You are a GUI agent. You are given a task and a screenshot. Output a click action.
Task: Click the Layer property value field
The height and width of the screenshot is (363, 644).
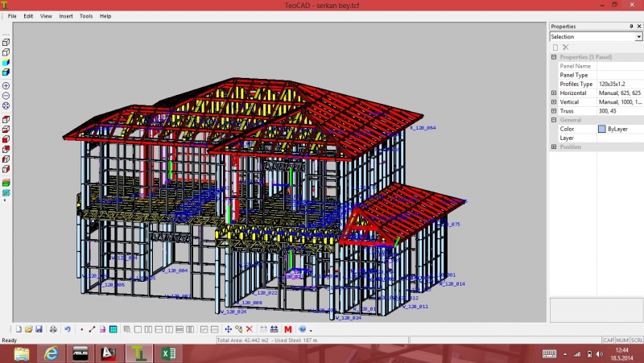pos(620,138)
